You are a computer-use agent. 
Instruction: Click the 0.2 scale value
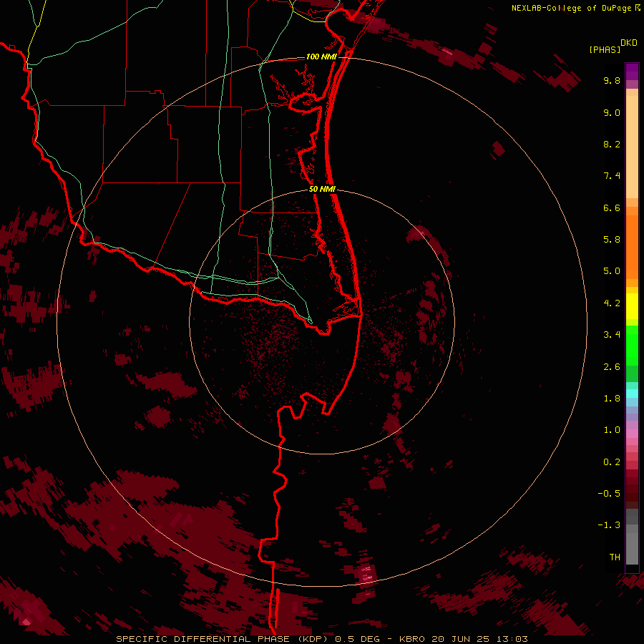tap(612, 462)
